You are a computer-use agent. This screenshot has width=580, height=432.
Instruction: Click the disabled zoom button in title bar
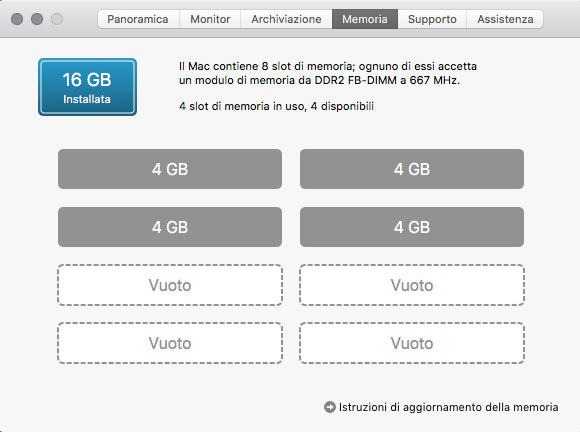click(x=57, y=19)
